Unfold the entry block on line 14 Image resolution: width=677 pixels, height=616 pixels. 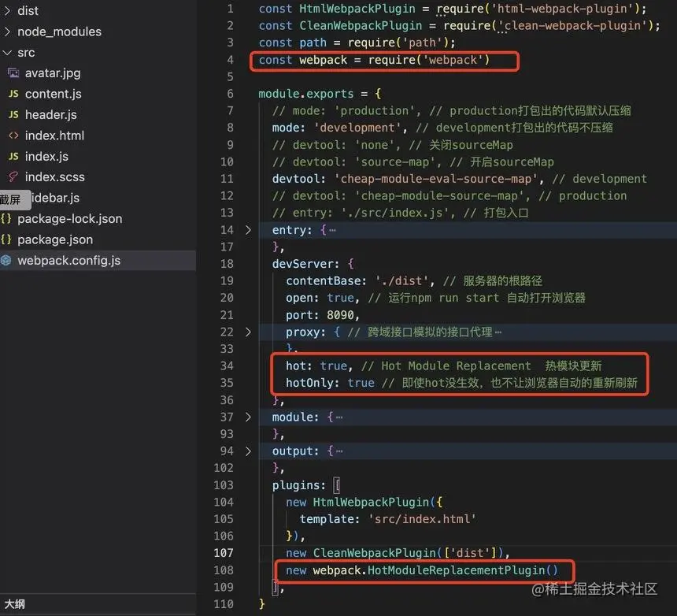coord(248,230)
